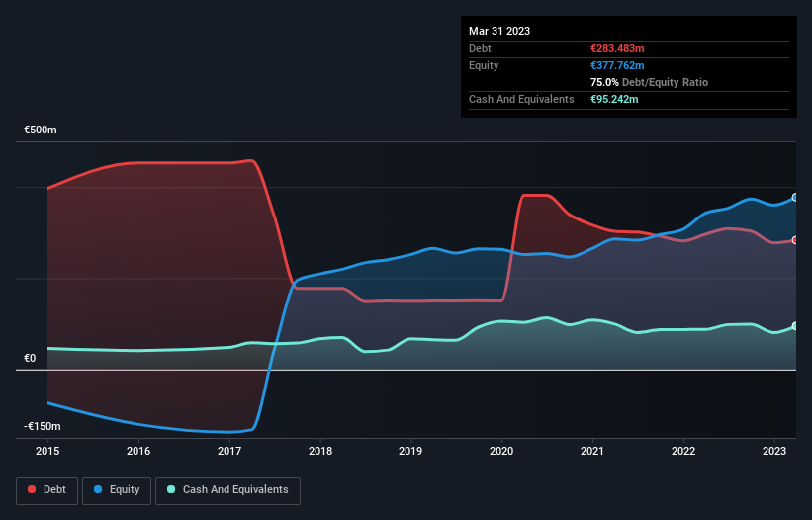
Task: Click the red Debt legend dot
Action: (32, 489)
